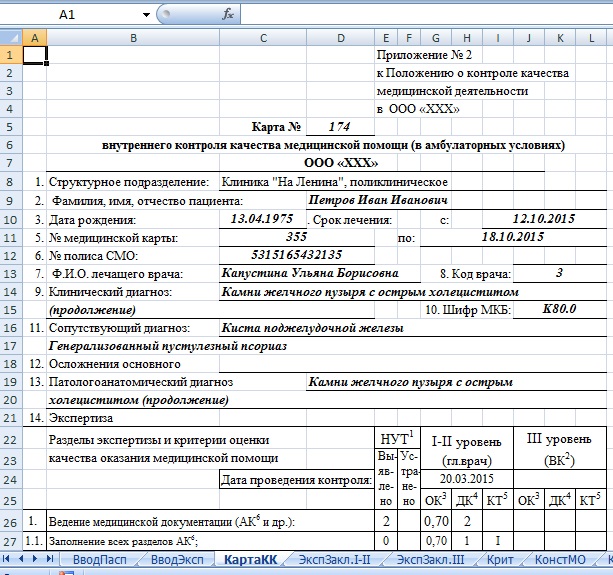Click treatment end date 18.10.2015
613x575 pixels.
513,236
